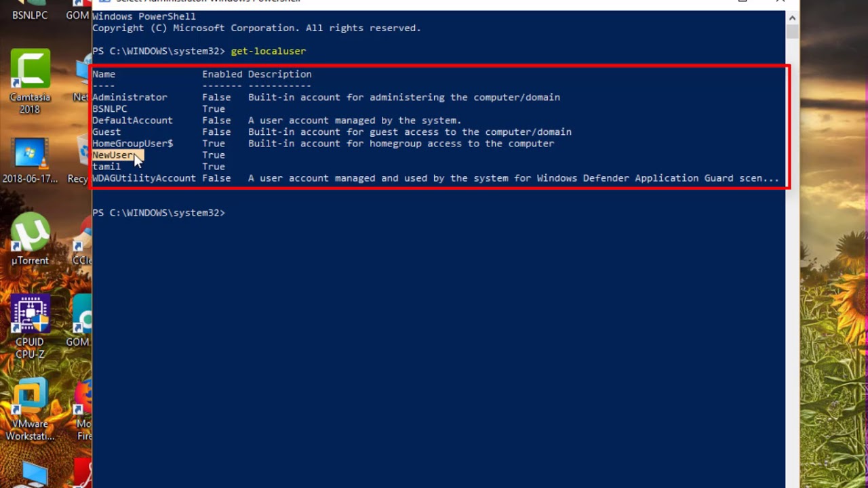Click the PowerShell vertical scrollbar thumb
Image resolution: width=868 pixels, height=488 pixels.
pos(792,31)
